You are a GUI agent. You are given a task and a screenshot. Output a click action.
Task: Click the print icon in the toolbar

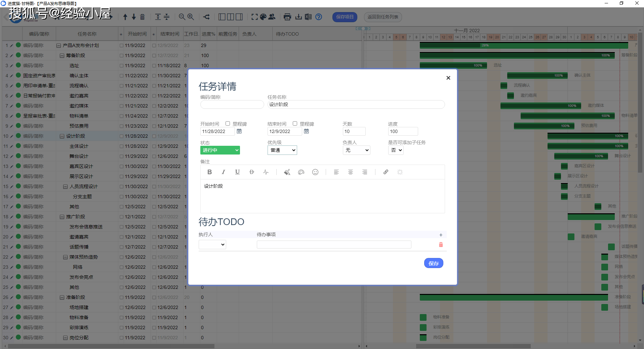tap(287, 17)
